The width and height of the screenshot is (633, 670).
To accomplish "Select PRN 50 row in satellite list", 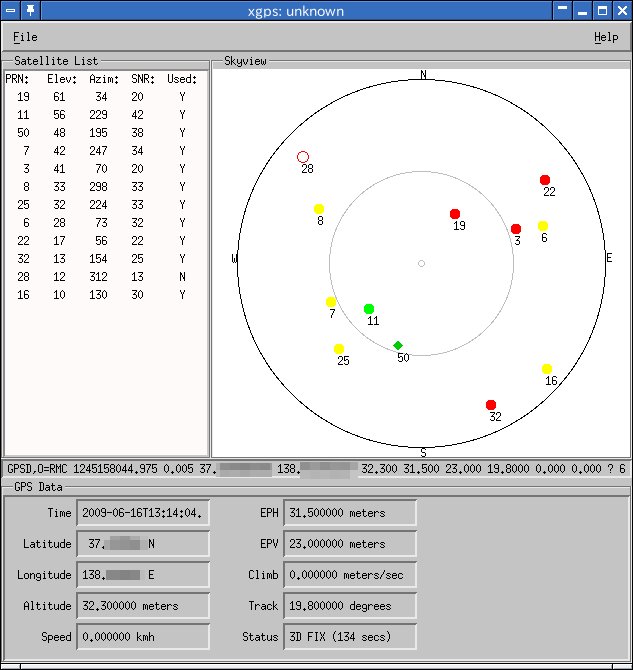I will [106, 133].
